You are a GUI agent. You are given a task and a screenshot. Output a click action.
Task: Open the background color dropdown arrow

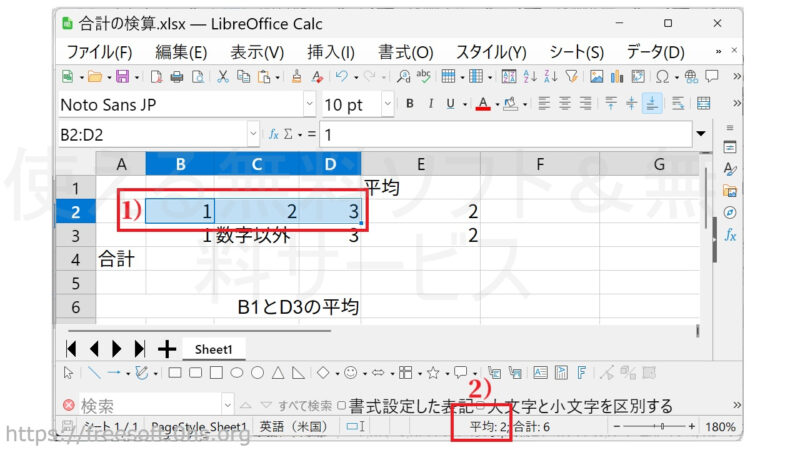tap(524, 105)
